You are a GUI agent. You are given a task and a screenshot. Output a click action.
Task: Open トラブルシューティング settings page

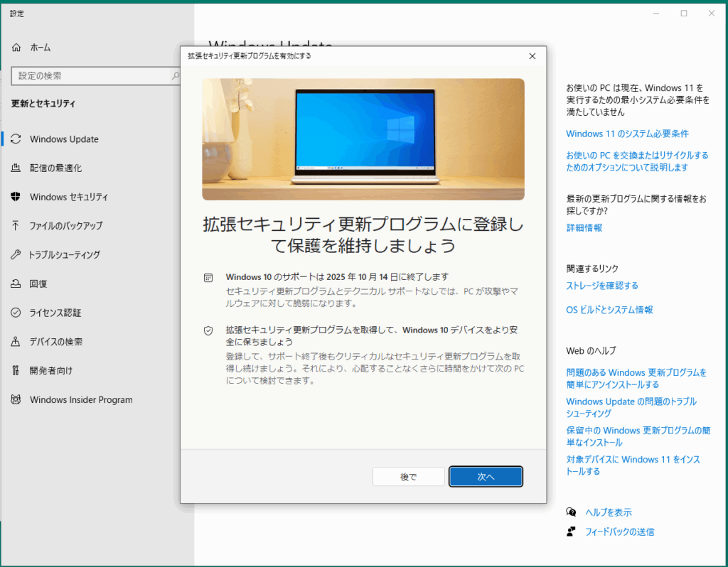coord(65,254)
